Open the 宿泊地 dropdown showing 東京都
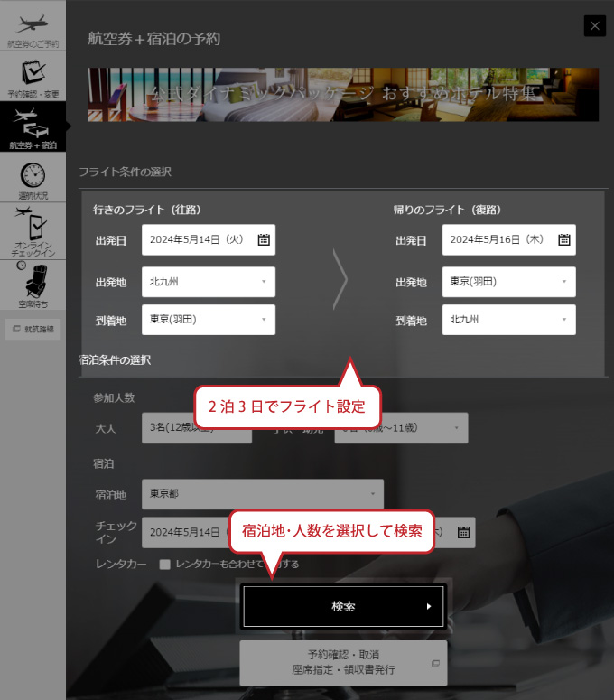Image resolution: width=614 pixels, height=700 pixels. [262, 494]
